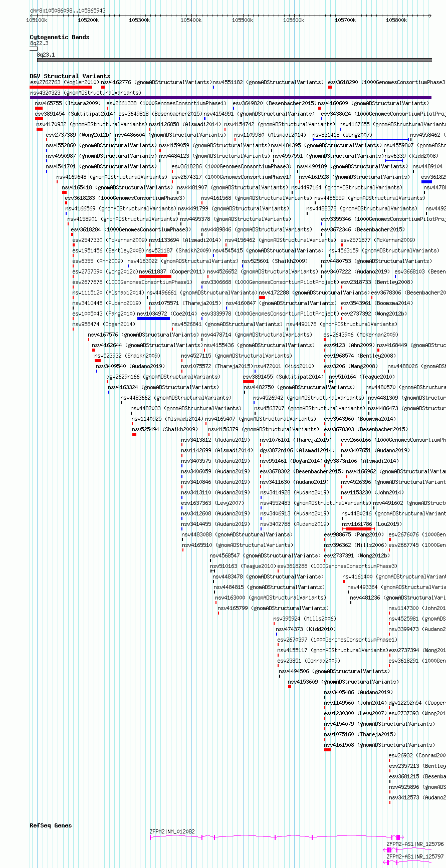446x868 pixels.
Task: Click the nsv4320323 long purple variant bar
Action: pos(231,98)
